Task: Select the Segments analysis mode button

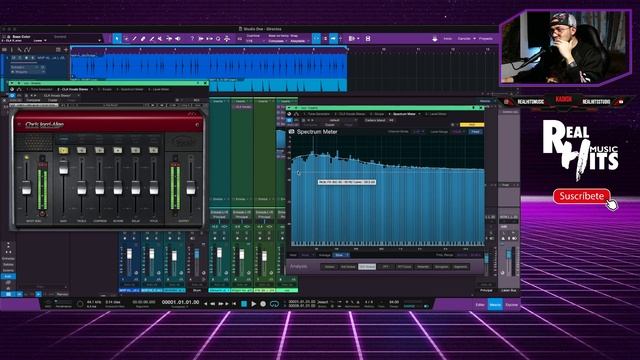Action: (460, 267)
